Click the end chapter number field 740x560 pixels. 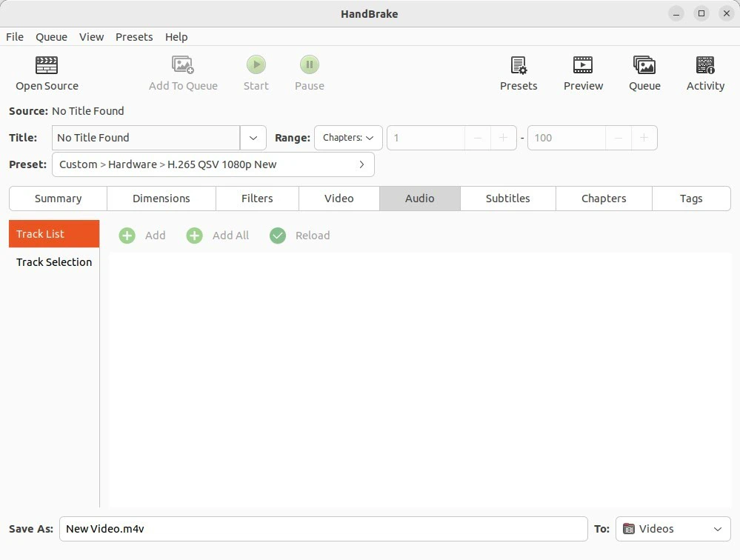coord(567,138)
